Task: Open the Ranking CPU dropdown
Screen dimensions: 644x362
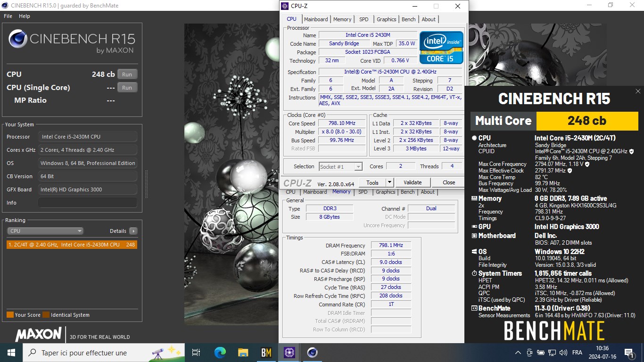Action: point(45,231)
